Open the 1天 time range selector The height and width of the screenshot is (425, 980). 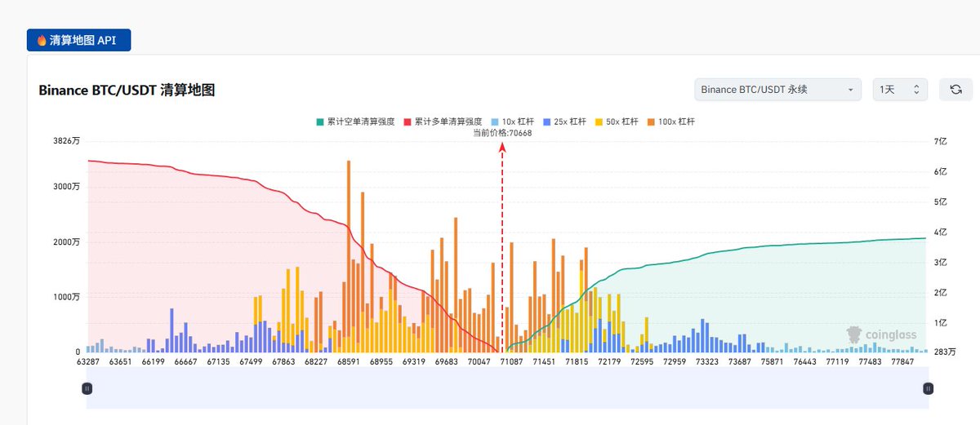[899, 90]
